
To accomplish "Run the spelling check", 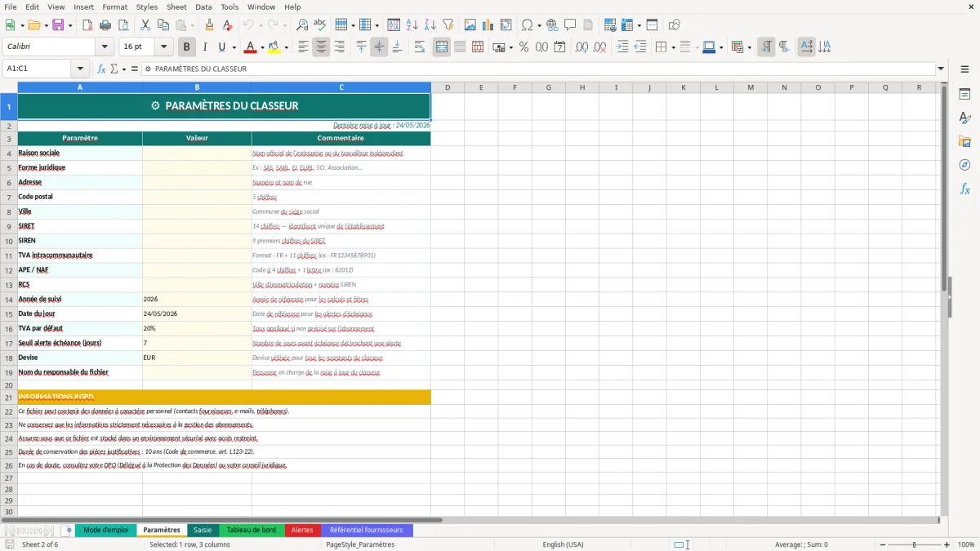I will pos(319,25).
